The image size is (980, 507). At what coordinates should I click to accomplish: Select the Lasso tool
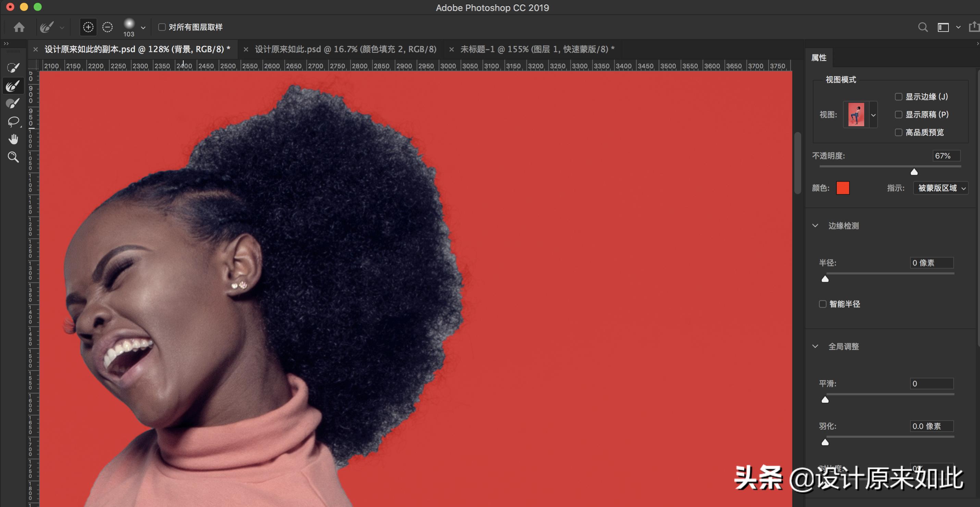13,122
